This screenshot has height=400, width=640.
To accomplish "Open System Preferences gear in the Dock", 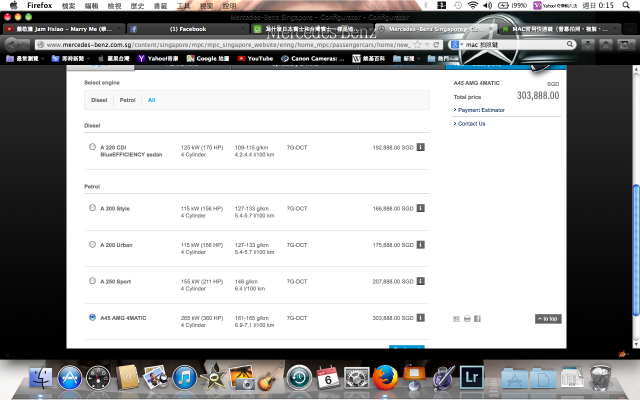I will (x=357, y=377).
